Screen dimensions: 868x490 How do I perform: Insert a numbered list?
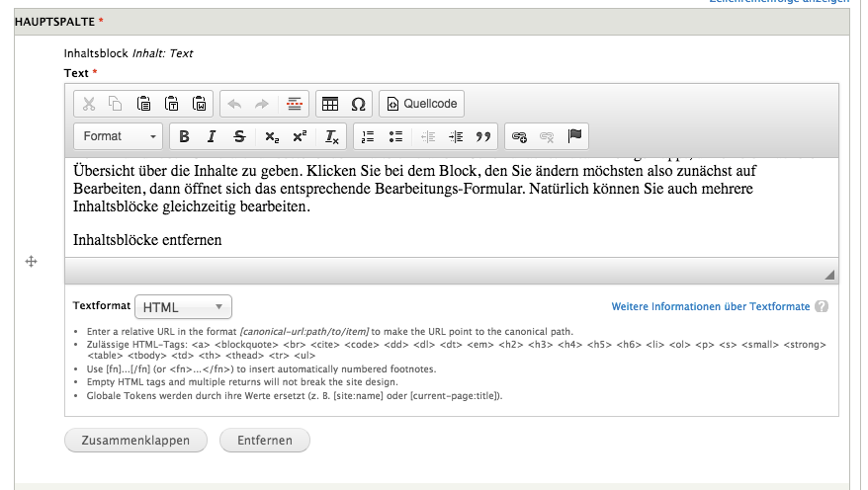369,136
